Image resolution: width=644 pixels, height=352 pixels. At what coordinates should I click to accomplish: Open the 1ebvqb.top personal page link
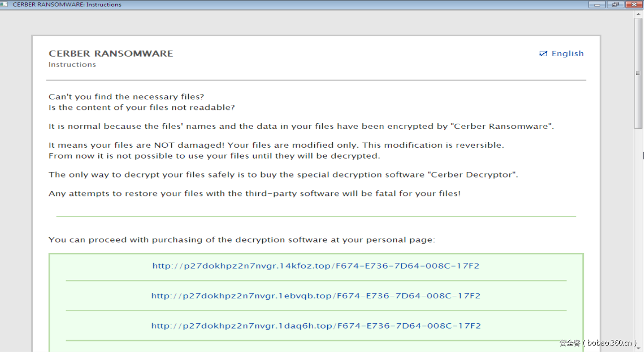(316, 296)
